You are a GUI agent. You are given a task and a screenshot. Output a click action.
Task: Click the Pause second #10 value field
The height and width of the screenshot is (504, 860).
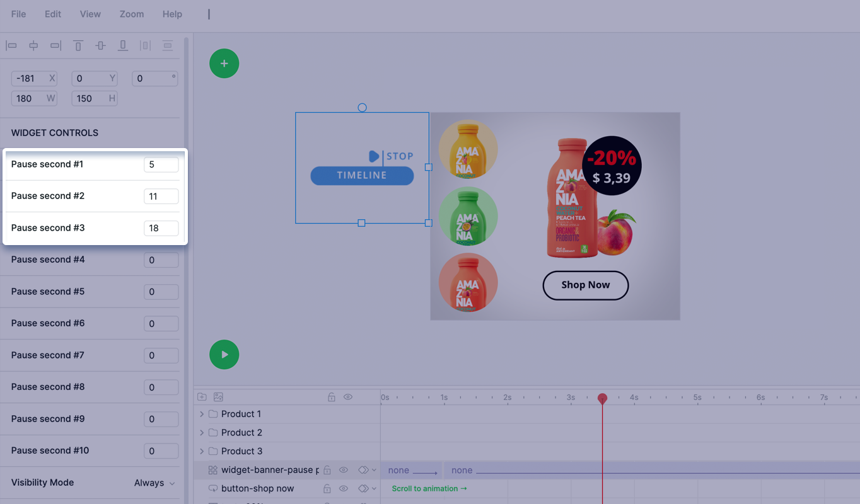(x=161, y=451)
